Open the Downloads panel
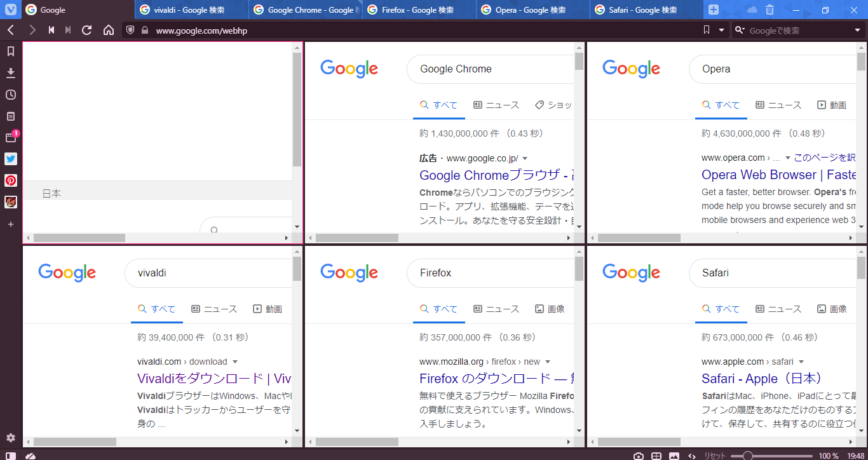868x460 pixels. tap(10, 73)
